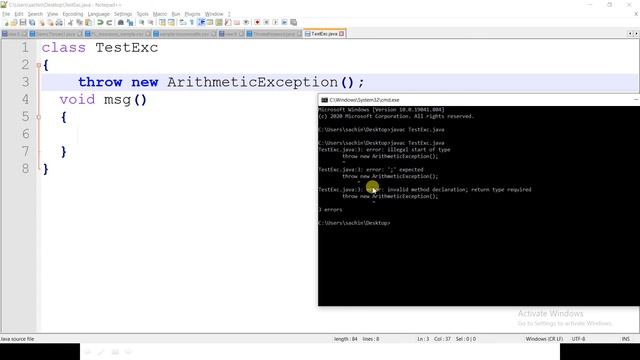The height and width of the screenshot is (360, 640).
Task: Click the Zoom In toolbar icon
Action: point(142,22)
